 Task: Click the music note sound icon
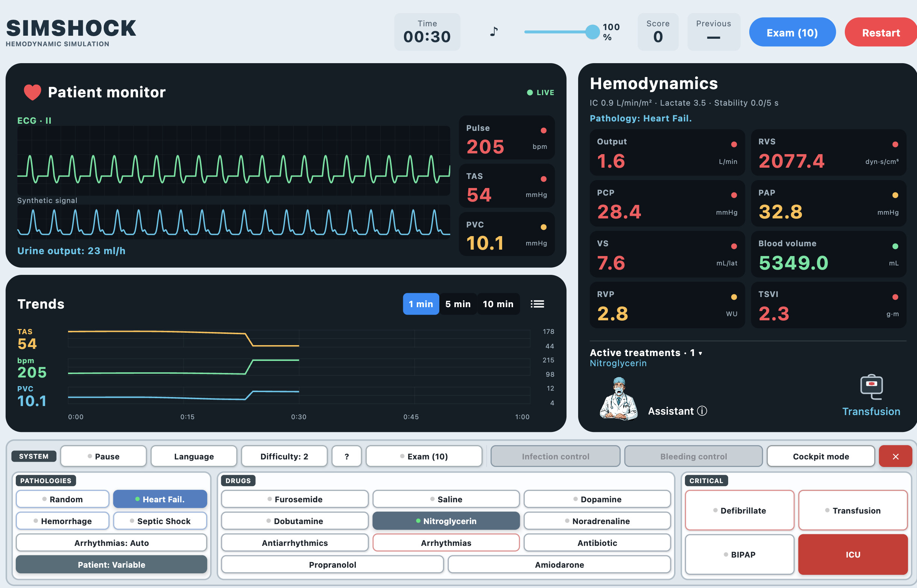point(494,31)
